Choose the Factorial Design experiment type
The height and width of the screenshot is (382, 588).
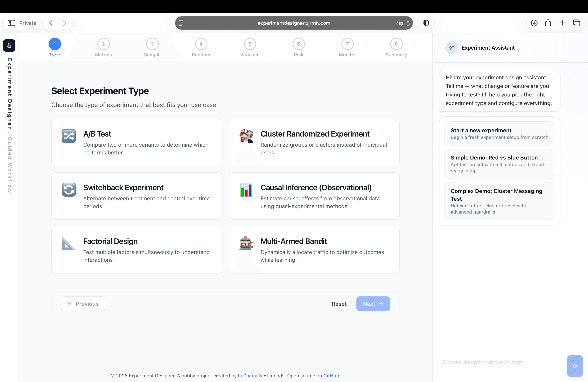pyautogui.click(x=137, y=250)
